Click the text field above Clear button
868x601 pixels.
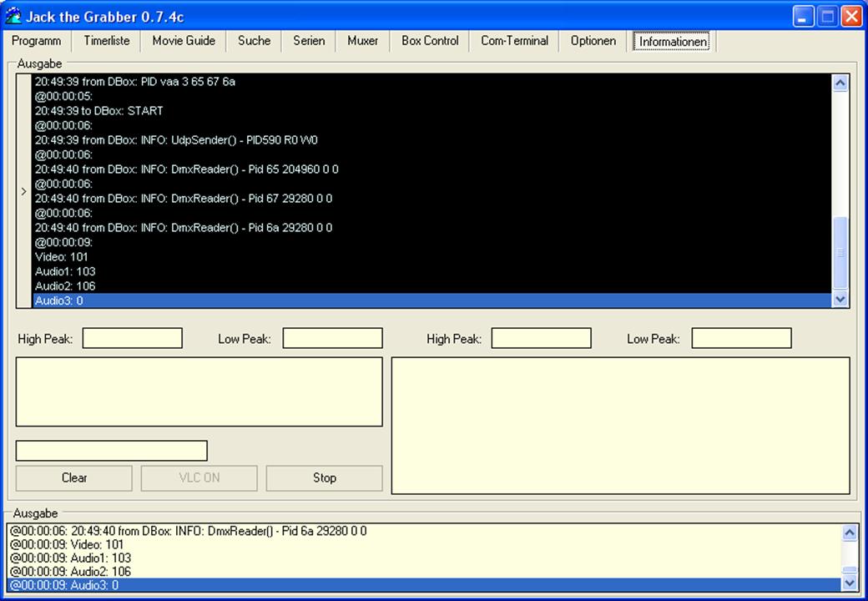112,451
